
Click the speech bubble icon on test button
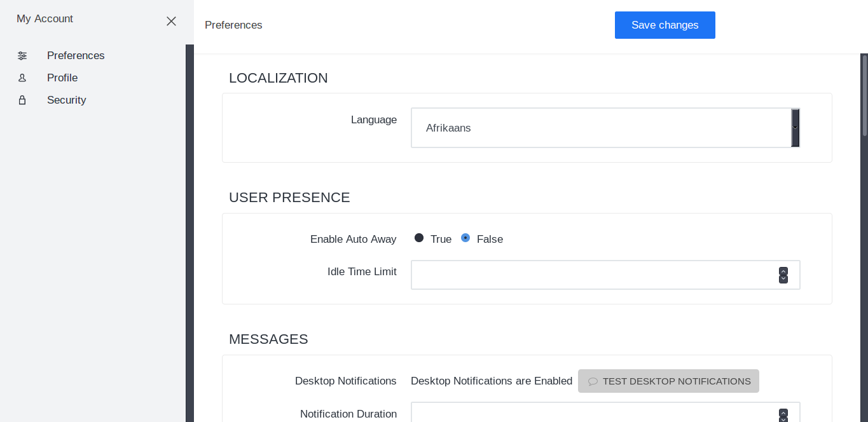coord(593,381)
